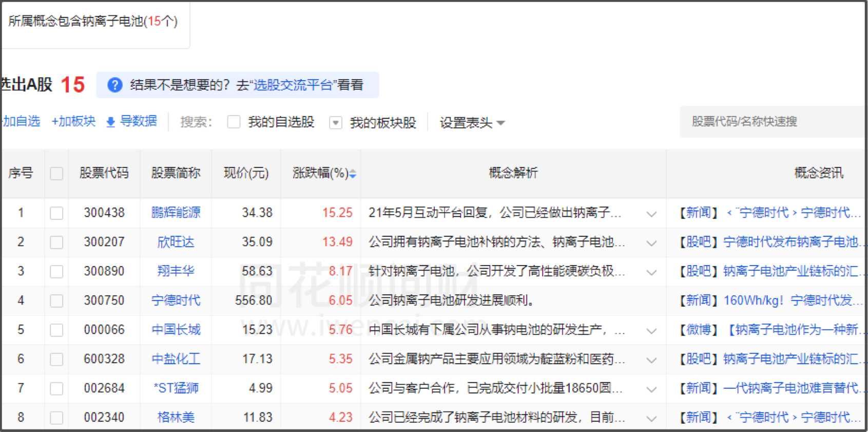Screen dimensions: 868x432
Task: Click the 概念资讯 column header
Action: click(x=818, y=173)
